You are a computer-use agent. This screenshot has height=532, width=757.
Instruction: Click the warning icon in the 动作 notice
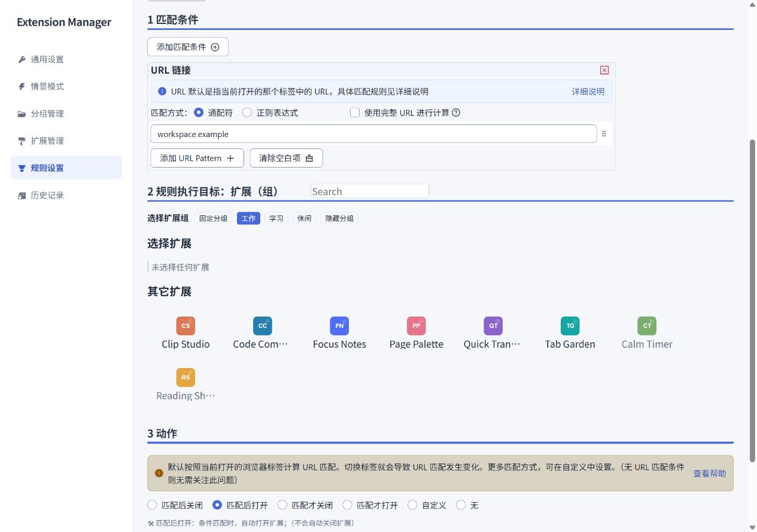point(159,473)
